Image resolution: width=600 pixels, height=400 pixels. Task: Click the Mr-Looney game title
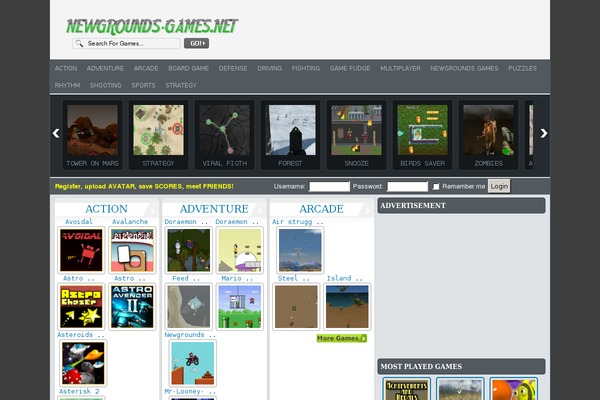(x=190, y=391)
